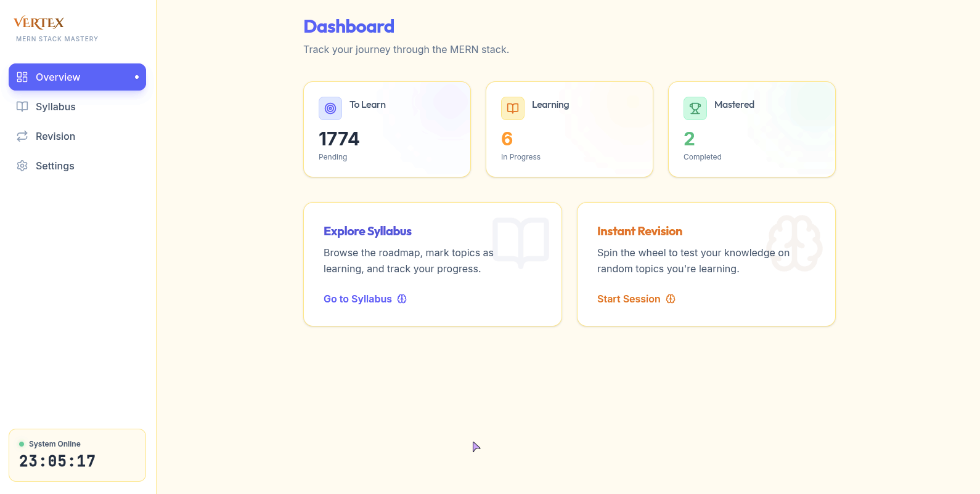Open the Explore Syllabus heading

coord(367,231)
